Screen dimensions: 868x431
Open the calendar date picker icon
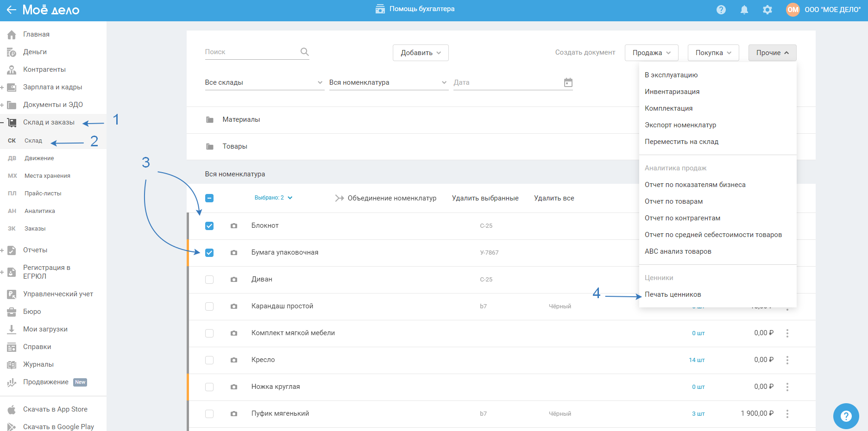tap(568, 82)
